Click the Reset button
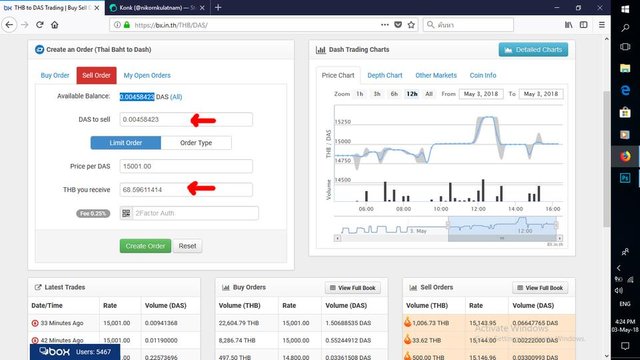The width and height of the screenshot is (640, 360). pyautogui.click(x=187, y=246)
